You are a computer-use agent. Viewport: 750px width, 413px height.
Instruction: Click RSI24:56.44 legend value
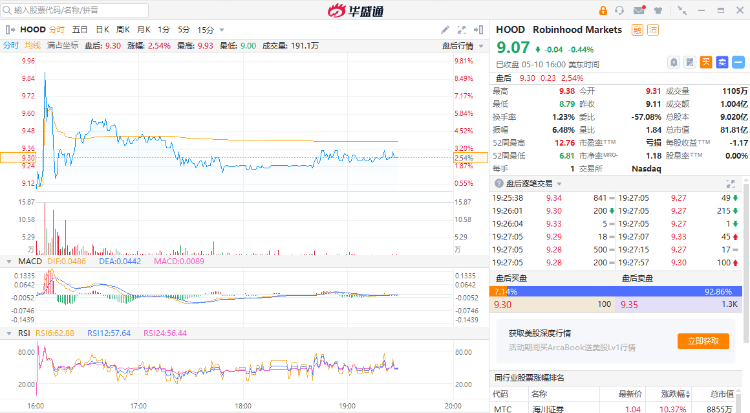click(165, 333)
